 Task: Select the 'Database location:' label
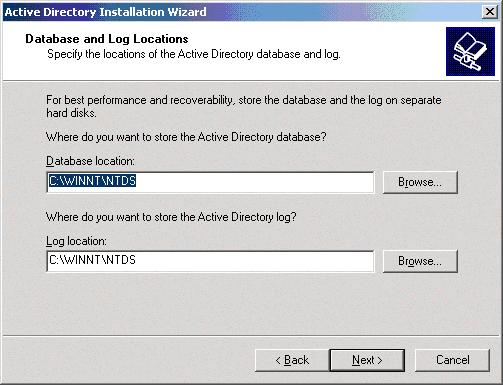point(90,161)
